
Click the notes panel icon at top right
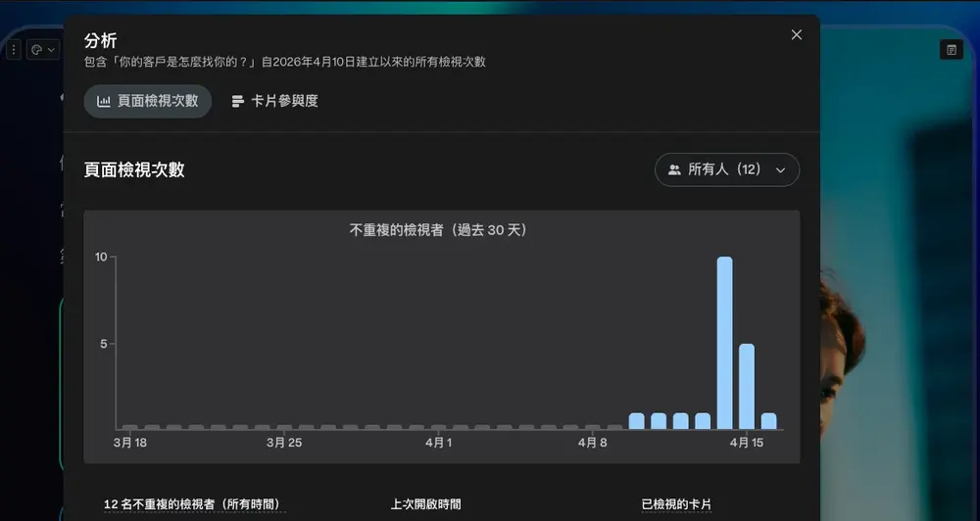point(952,50)
